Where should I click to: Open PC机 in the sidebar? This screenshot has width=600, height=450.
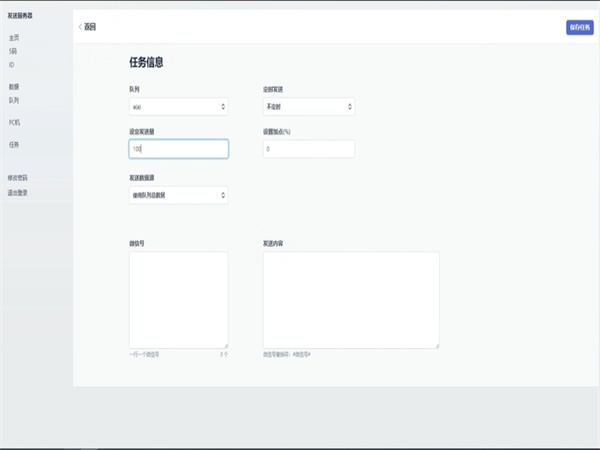pos(14,122)
